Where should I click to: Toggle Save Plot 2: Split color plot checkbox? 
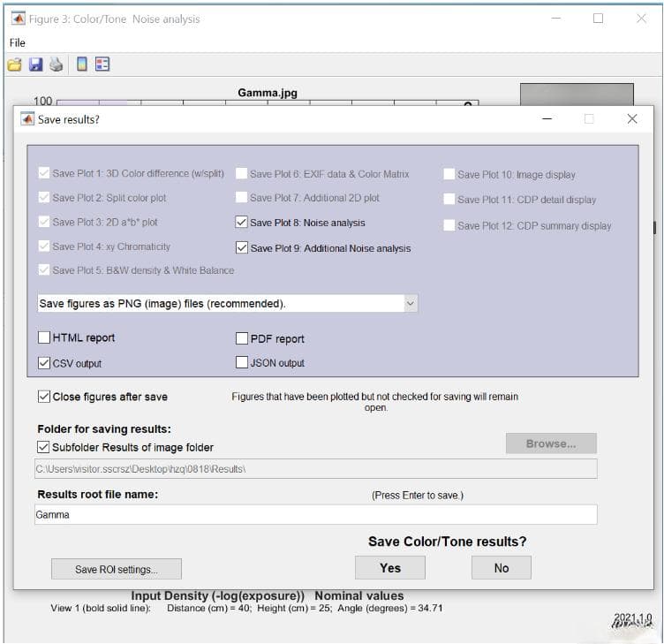tap(44, 197)
